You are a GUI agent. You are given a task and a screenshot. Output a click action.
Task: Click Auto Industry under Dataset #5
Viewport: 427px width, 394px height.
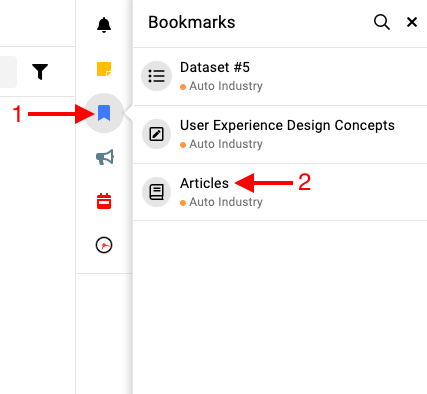click(x=226, y=86)
